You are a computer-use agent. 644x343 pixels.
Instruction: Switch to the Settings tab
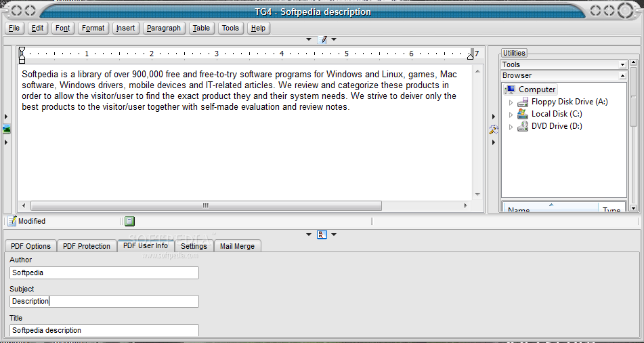click(x=194, y=246)
